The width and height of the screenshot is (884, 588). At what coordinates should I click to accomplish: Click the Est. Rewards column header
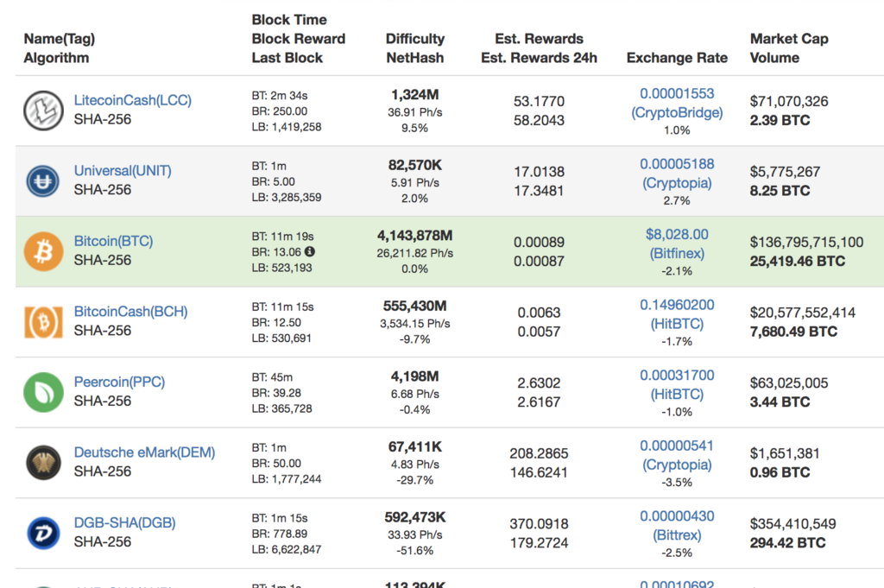coord(539,39)
